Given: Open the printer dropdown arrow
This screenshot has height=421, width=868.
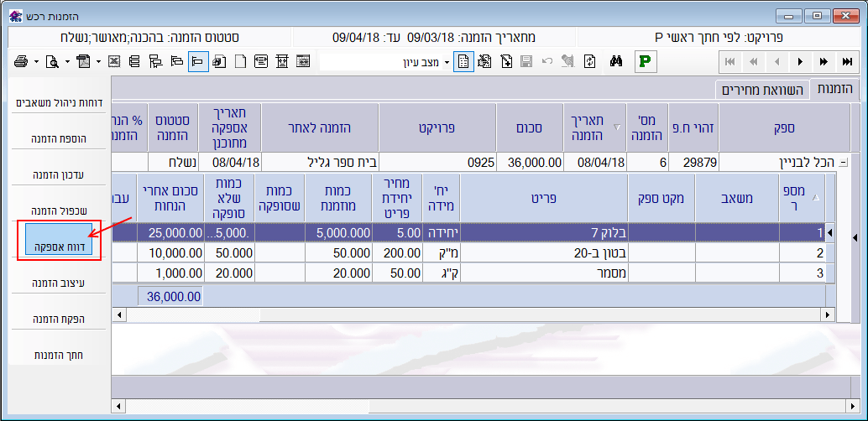Looking at the screenshot, I should tap(35, 61).
